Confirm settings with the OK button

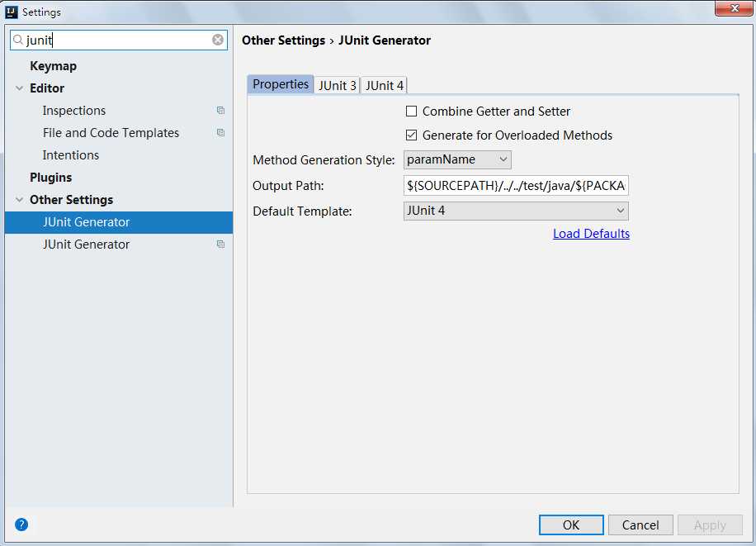(571, 525)
